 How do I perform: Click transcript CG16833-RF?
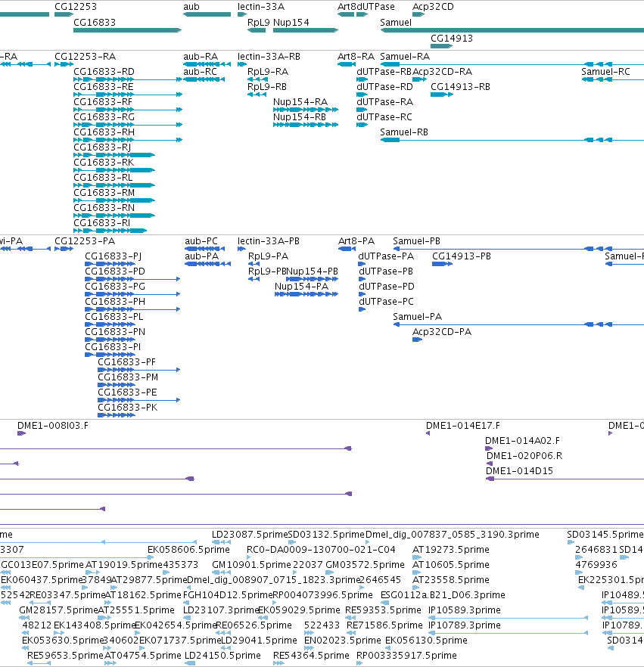click(x=103, y=102)
